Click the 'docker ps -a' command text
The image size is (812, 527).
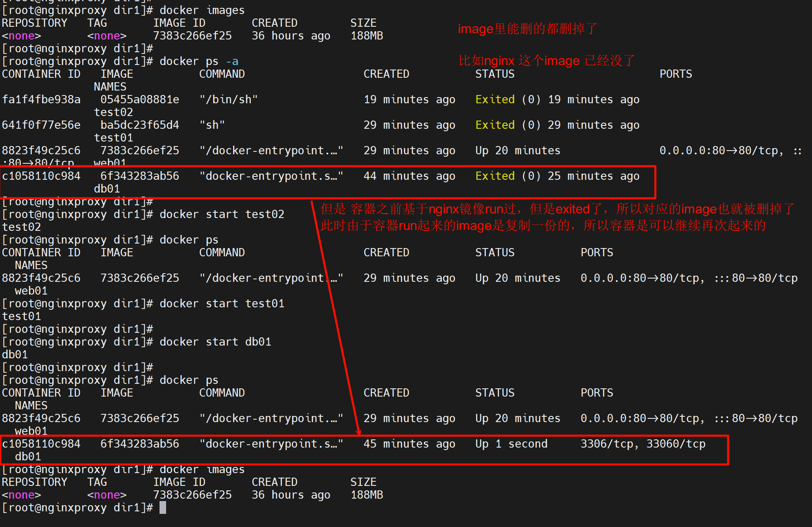click(199, 61)
